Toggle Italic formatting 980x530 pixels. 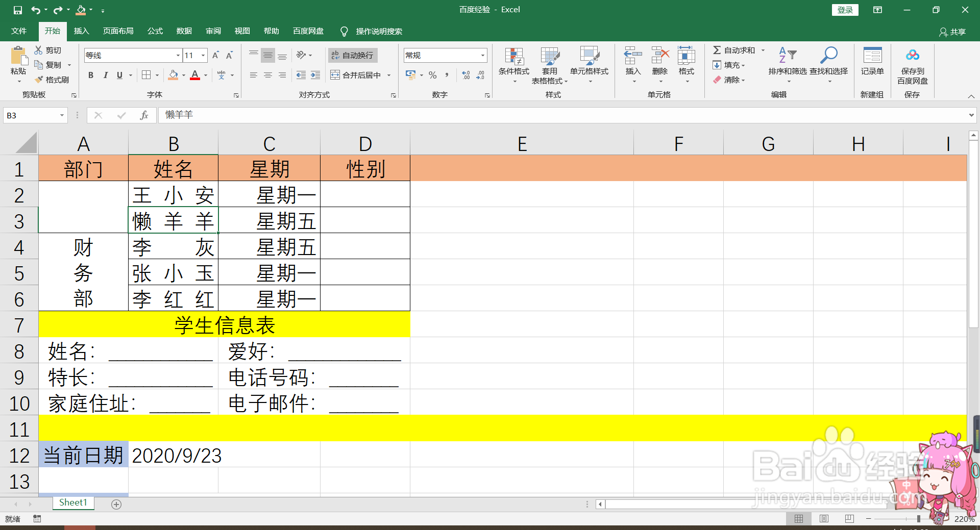pyautogui.click(x=105, y=75)
